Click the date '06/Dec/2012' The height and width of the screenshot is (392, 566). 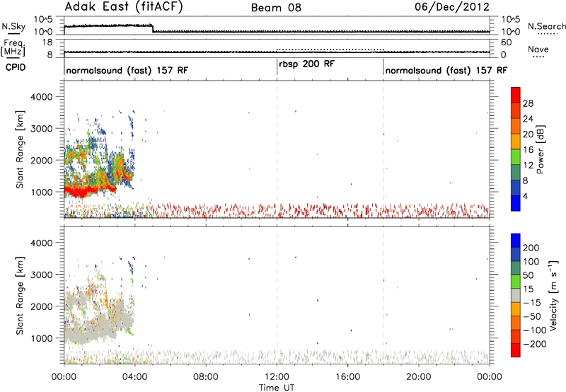pyautogui.click(x=452, y=7)
